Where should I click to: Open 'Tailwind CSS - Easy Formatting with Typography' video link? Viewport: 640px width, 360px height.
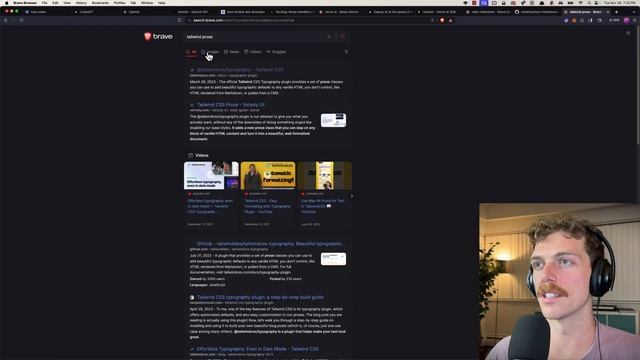tap(267, 206)
